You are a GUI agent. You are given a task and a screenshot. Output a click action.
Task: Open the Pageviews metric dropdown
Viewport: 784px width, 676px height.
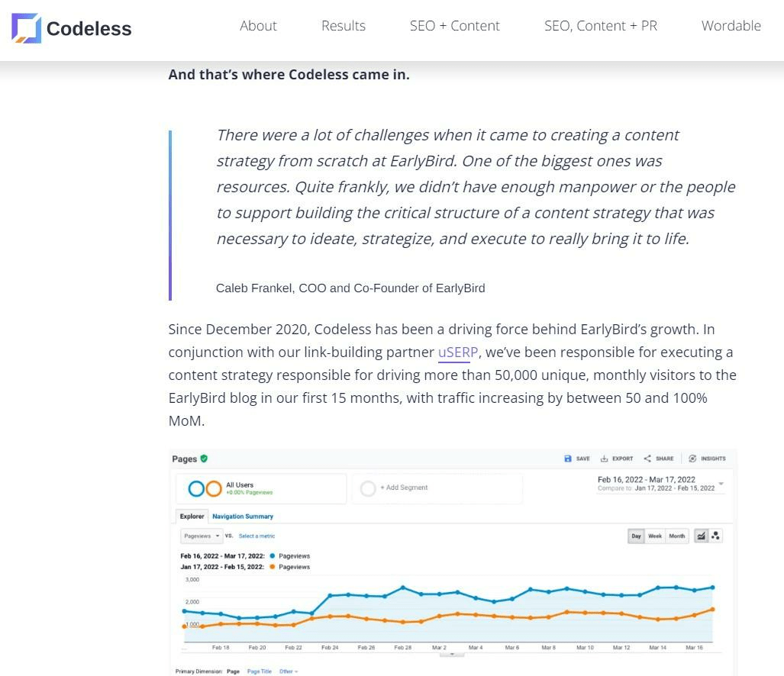pyautogui.click(x=202, y=536)
